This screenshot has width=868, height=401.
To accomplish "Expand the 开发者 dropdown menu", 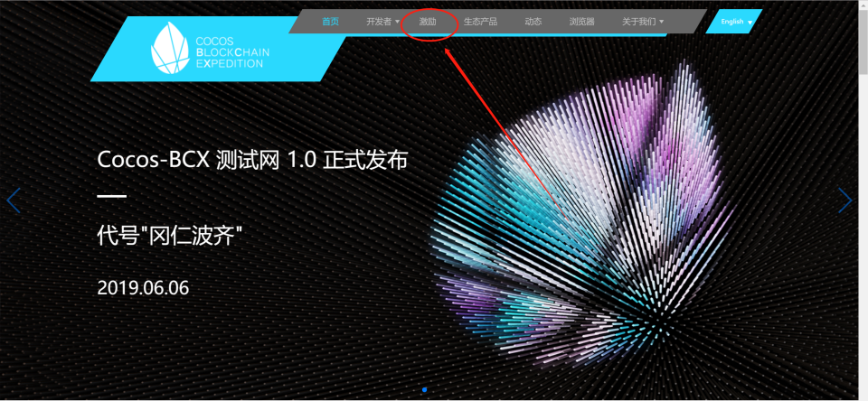I will click(x=382, y=22).
